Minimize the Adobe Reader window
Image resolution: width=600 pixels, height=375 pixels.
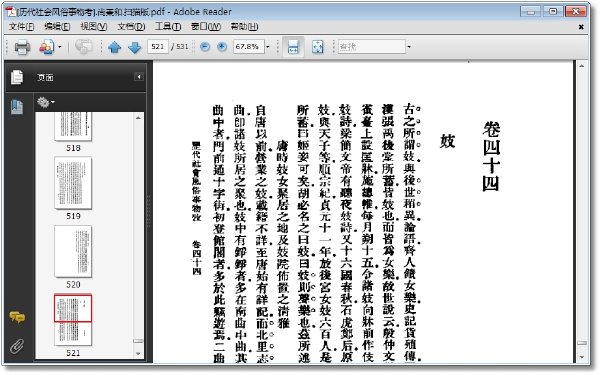(530, 11)
